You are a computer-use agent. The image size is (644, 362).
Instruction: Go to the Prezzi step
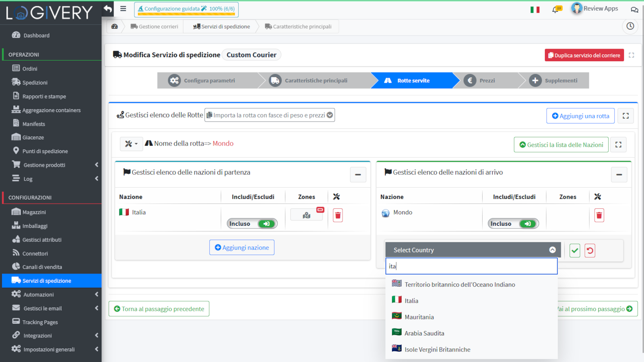tap(487, 80)
